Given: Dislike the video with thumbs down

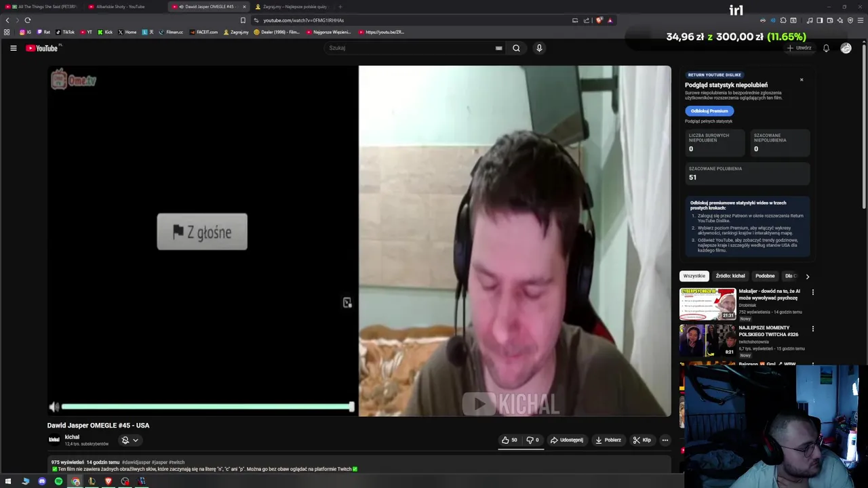Looking at the screenshot, I should (533, 440).
